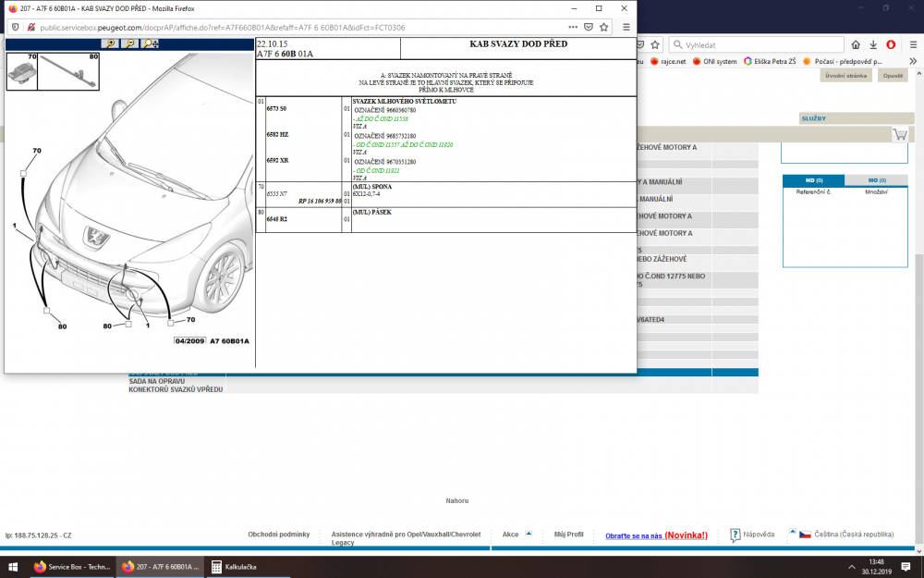Open popup window hamburger menu
The height and width of the screenshot is (578, 924).
tap(626, 27)
